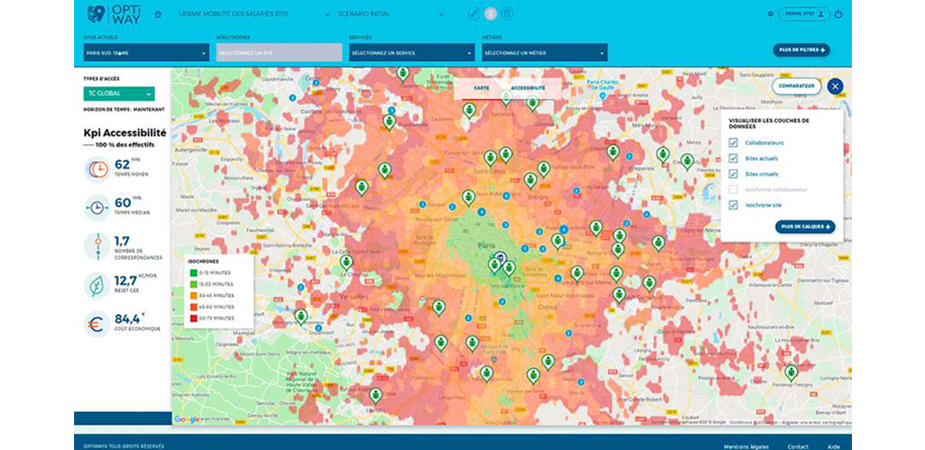Open the Sites actuels dropdown
Screen dimensions: 925x450
[x=146, y=52]
